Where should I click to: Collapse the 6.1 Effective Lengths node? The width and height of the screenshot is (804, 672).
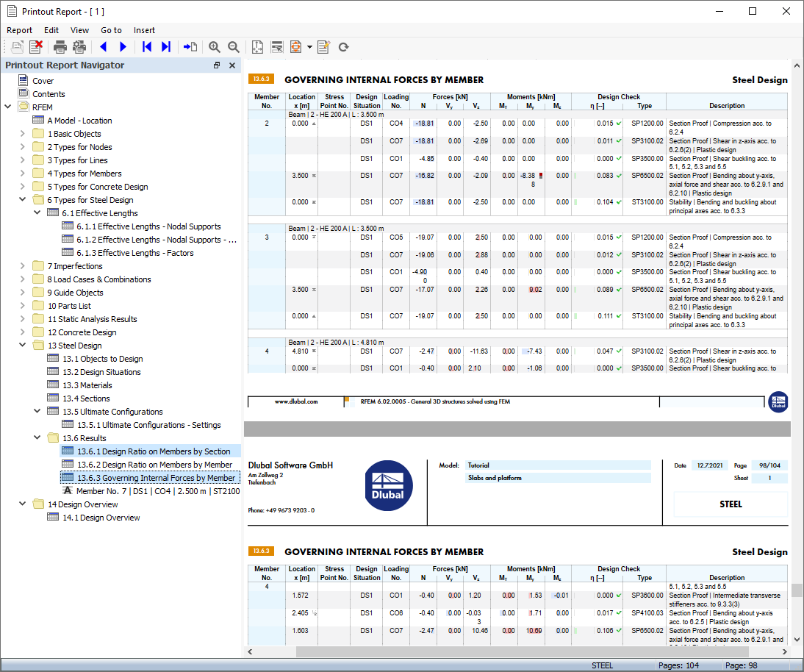[37, 213]
